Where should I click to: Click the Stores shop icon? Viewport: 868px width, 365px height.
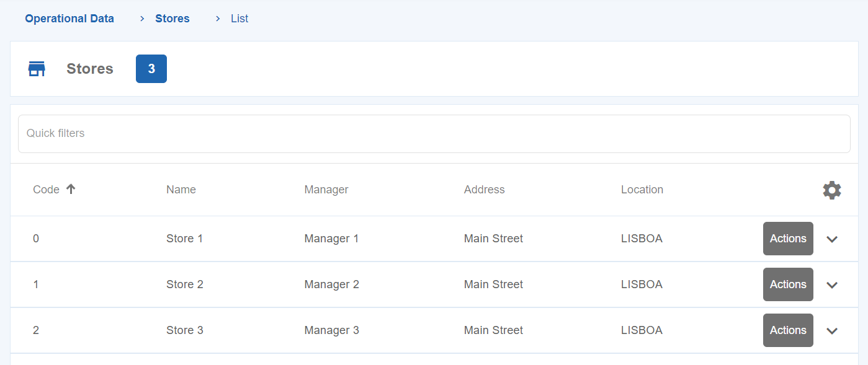pos(37,69)
